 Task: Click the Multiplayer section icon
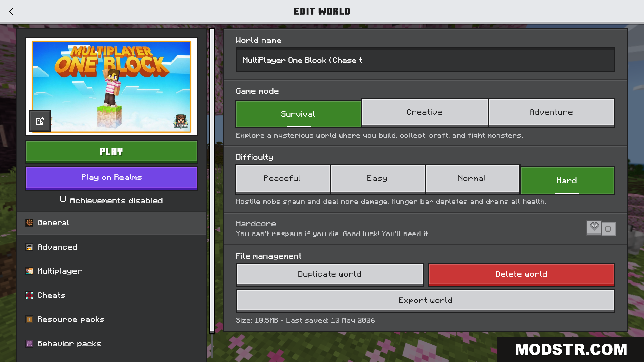(29, 271)
